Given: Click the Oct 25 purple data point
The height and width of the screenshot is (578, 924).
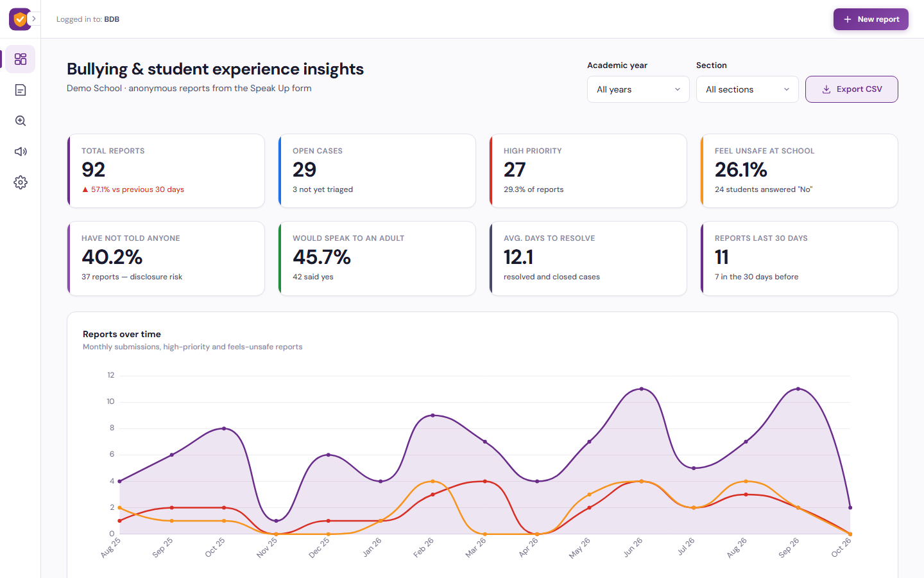Looking at the screenshot, I should (x=224, y=428).
